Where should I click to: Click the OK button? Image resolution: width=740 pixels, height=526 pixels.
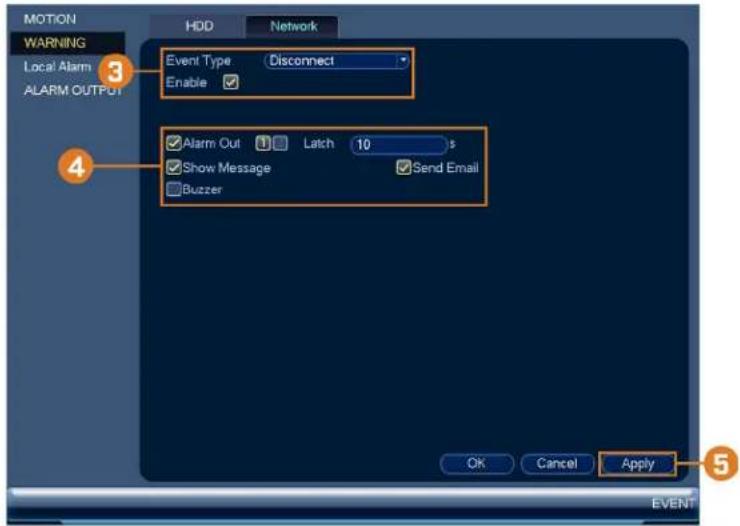click(477, 463)
